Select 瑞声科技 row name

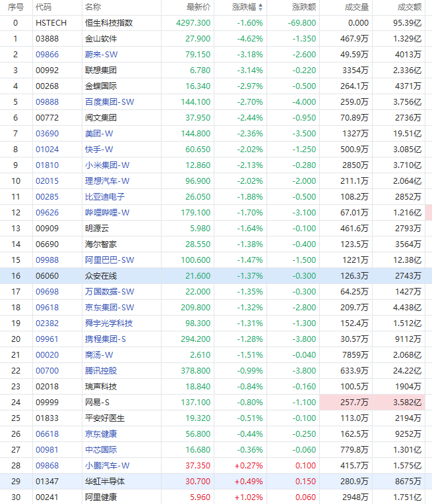pyautogui.click(x=101, y=386)
